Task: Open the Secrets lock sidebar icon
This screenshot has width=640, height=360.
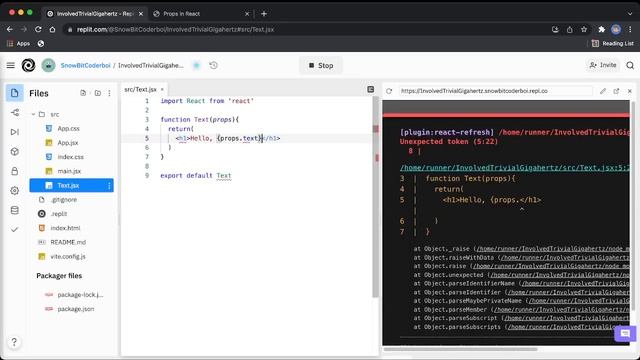Action: coord(15,171)
